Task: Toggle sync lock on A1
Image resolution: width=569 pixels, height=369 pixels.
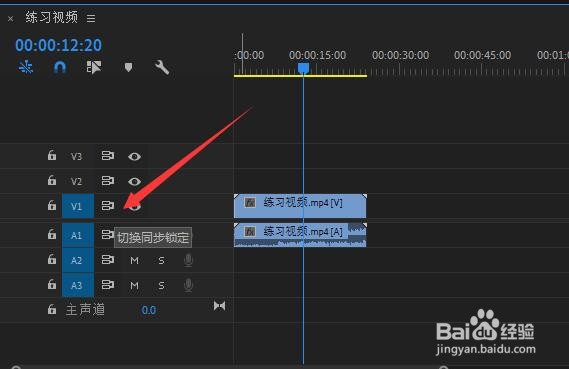Action: tap(108, 234)
